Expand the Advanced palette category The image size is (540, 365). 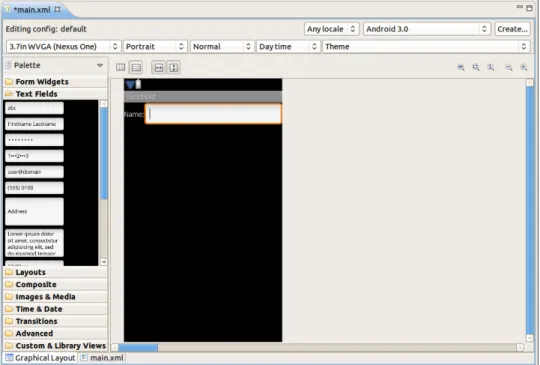coord(55,333)
